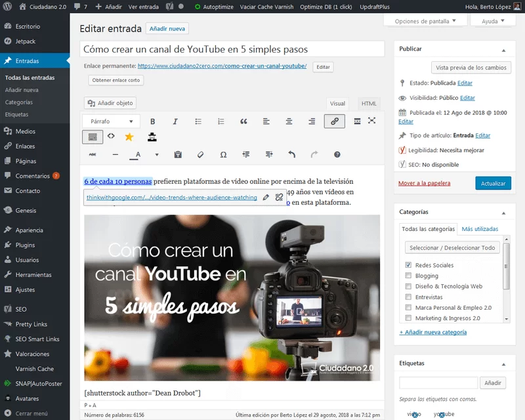Switch to the Visual editor tab

[x=337, y=104]
